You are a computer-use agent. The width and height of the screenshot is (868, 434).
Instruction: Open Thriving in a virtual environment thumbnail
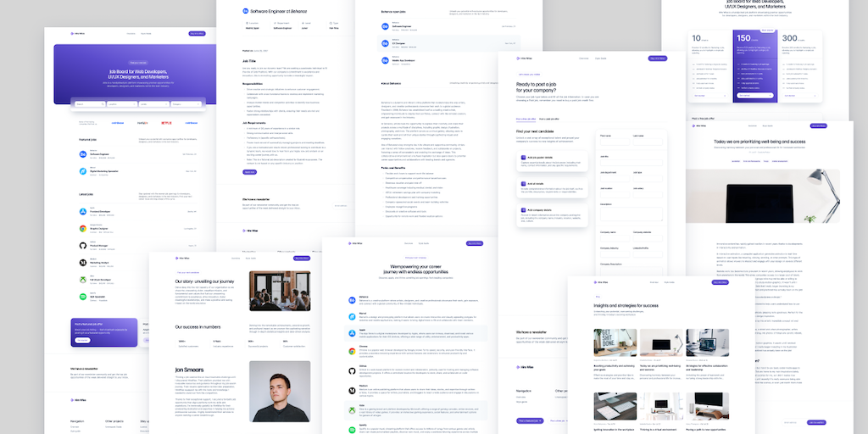661,406
